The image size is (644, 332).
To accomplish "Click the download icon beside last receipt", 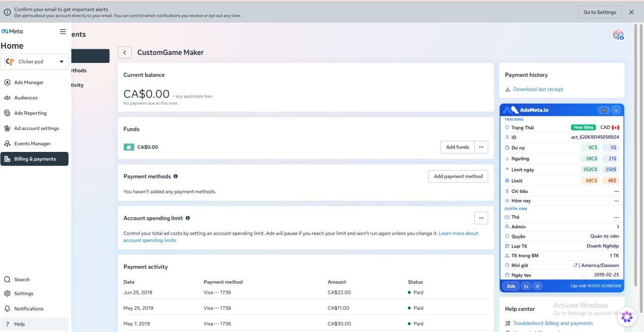I will (508, 90).
